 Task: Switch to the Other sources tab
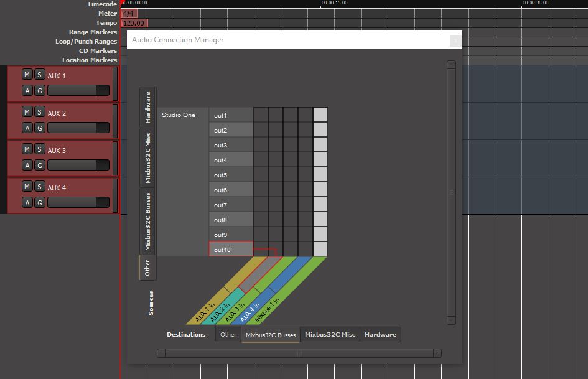coord(147,268)
